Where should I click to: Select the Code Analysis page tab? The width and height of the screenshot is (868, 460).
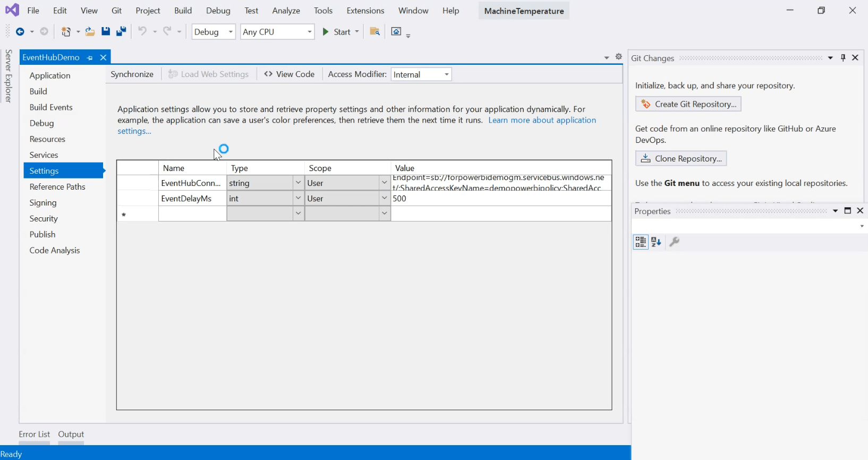point(64,251)
